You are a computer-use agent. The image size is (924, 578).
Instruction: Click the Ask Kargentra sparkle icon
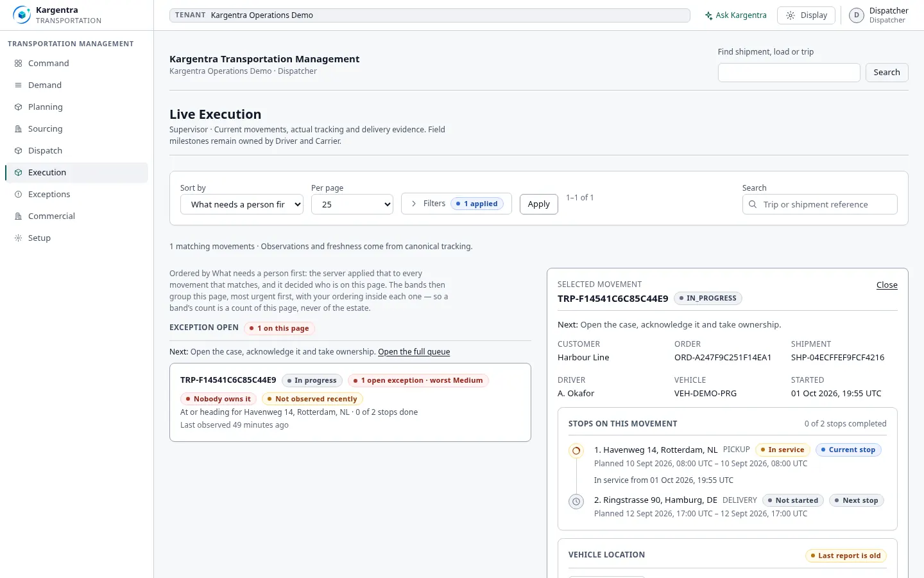[x=708, y=15]
